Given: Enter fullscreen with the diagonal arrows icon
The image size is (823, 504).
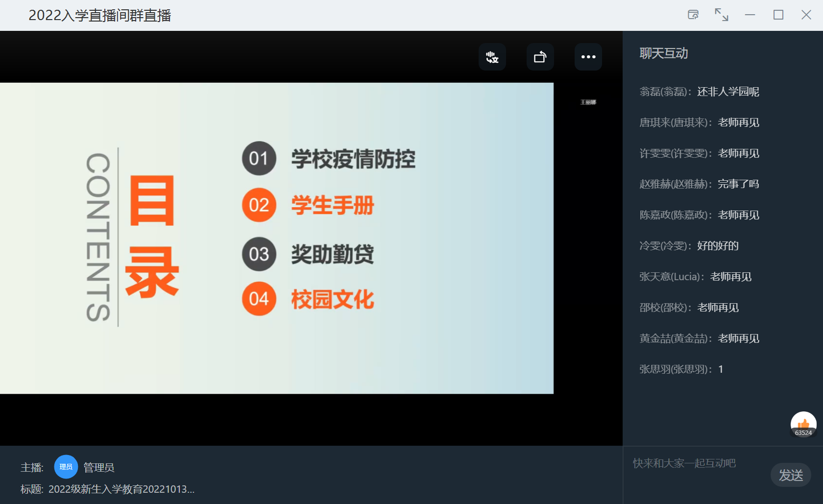Looking at the screenshot, I should (x=721, y=15).
